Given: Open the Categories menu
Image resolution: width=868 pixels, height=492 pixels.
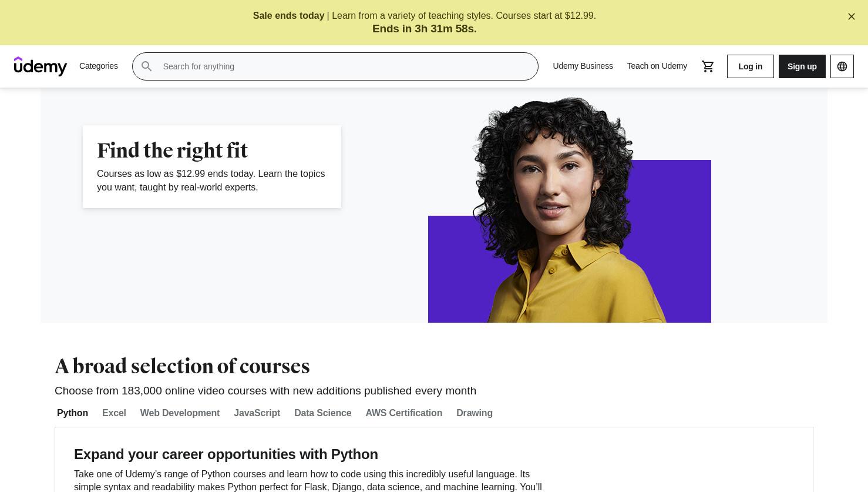Looking at the screenshot, I should pyautogui.click(x=99, y=66).
